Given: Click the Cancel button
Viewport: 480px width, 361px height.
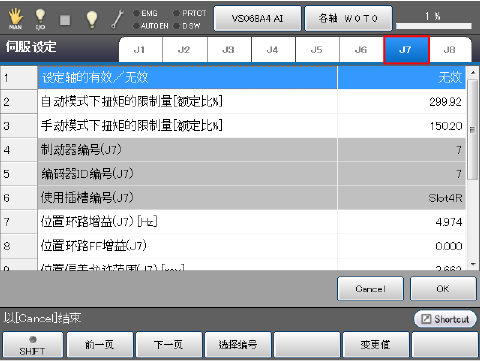Looking at the screenshot, I should click(370, 289).
